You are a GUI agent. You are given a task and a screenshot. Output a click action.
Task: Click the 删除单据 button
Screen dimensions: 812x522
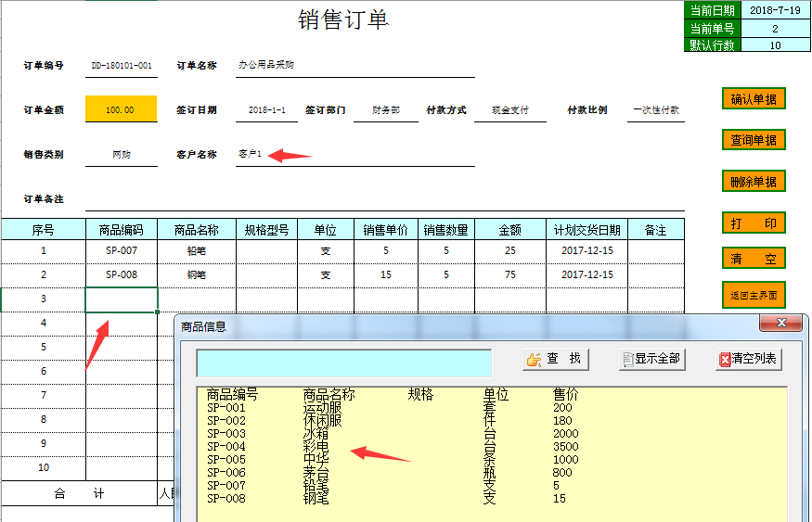[x=754, y=181]
